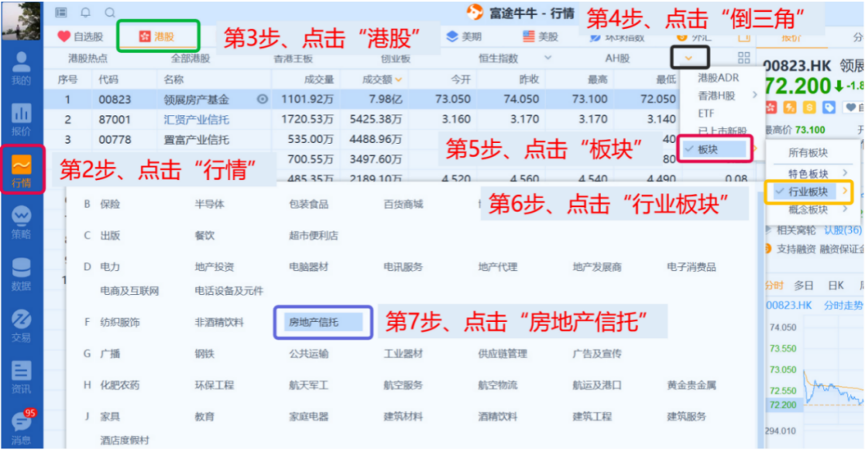The height and width of the screenshot is (454, 868).
Task: Select the 黄金贵金属 industry sector
Action: (691, 385)
